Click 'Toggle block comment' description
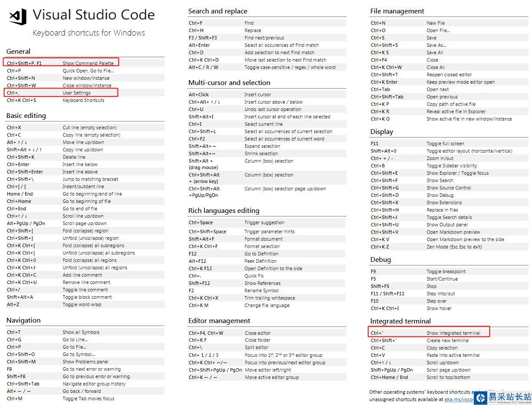The height and width of the screenshot is (405, 532). (87, 297)
